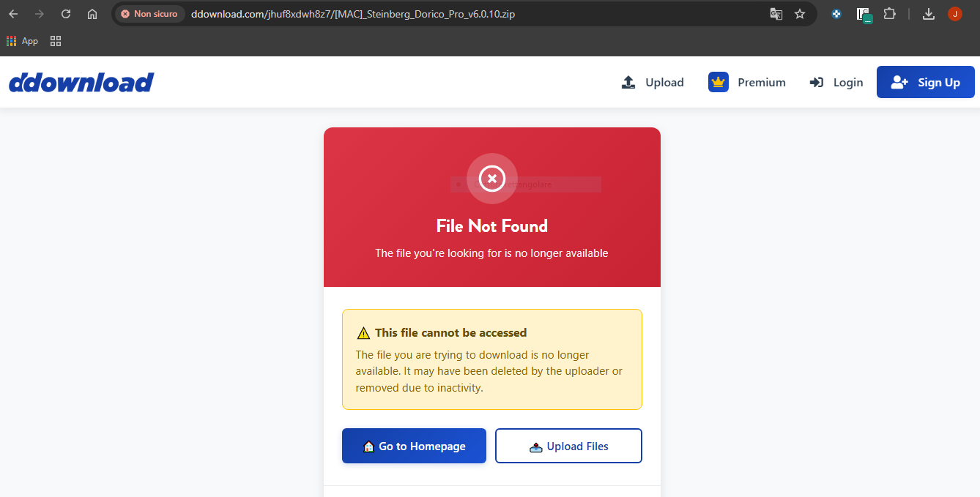Screen dimensions: 980x497
Task: Click the ddownload logo
Action: [81, 82]
